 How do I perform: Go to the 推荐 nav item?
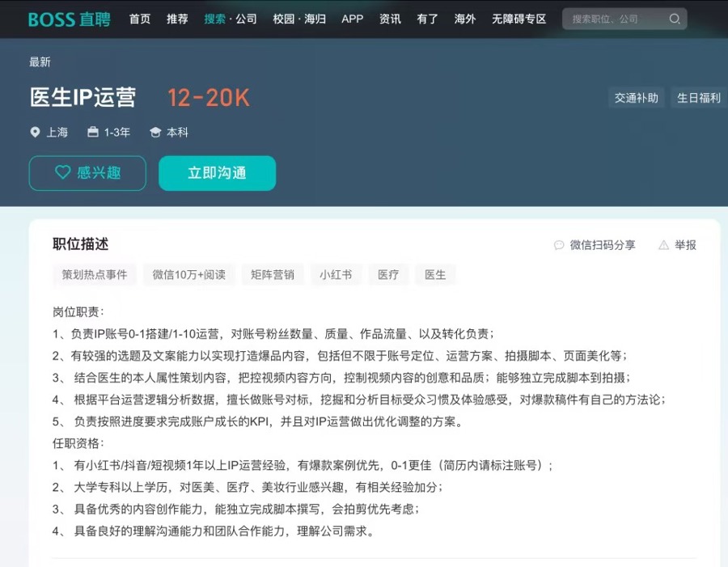tap(177, 19)
